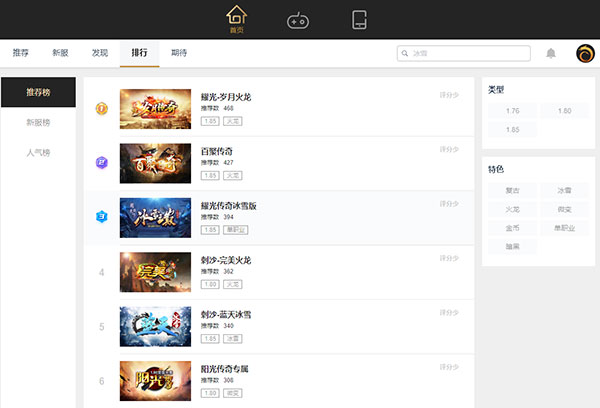
Task: Click the 1.85 tag under 耀光传奇冰雪版
Action: 210,230
